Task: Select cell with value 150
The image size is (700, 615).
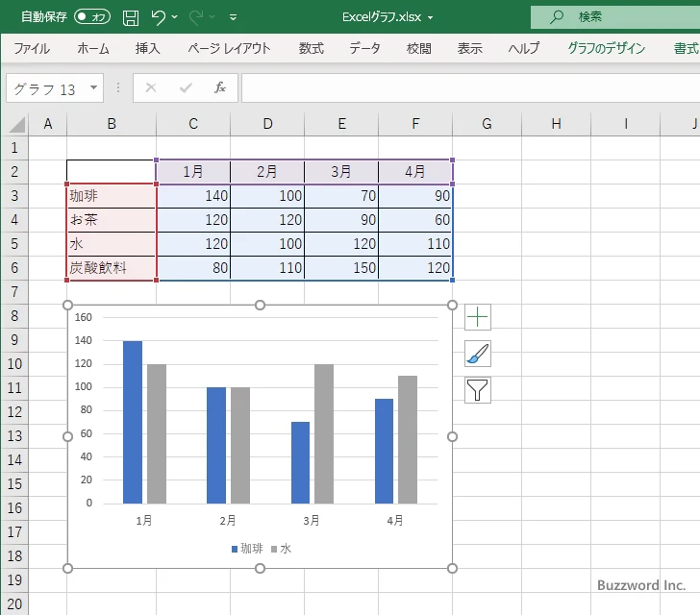Action: coord(341,268)
